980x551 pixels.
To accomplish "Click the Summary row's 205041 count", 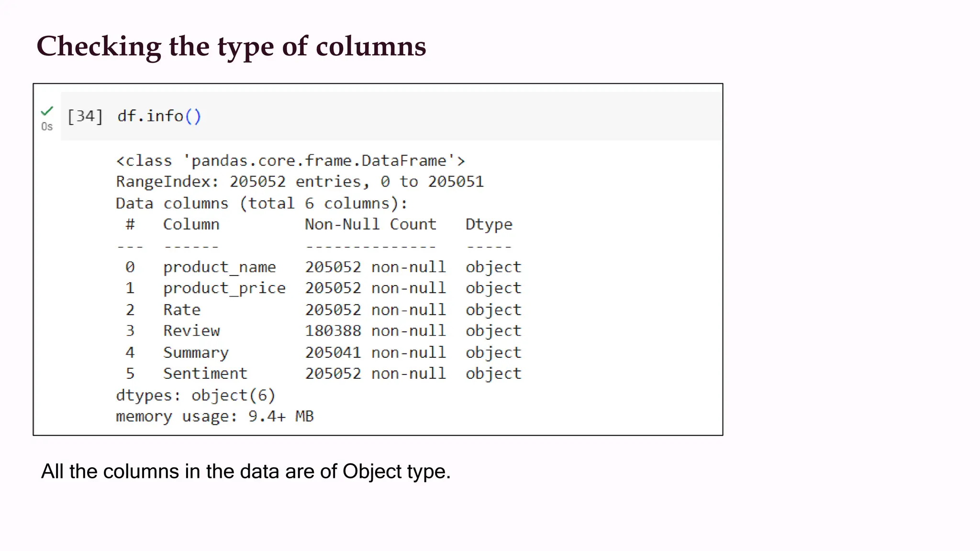I will 333,353.
